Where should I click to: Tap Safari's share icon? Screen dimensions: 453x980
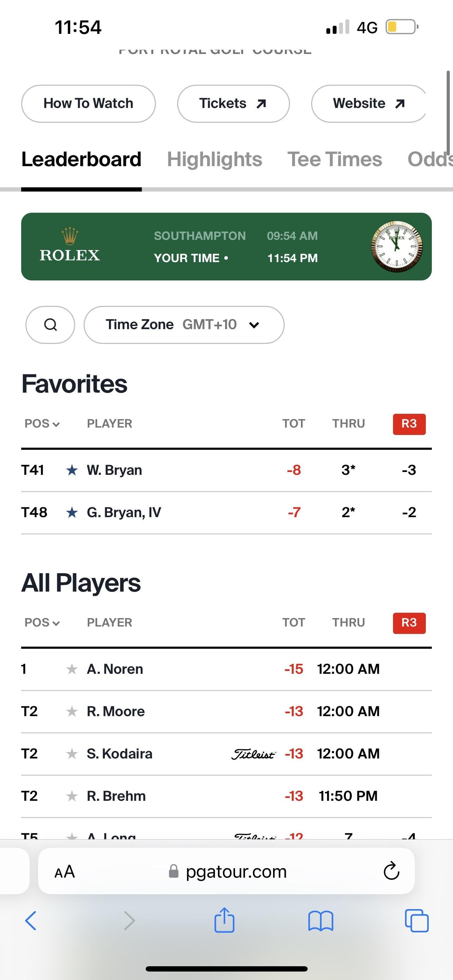pyautogui.click(x=224, y=920)
